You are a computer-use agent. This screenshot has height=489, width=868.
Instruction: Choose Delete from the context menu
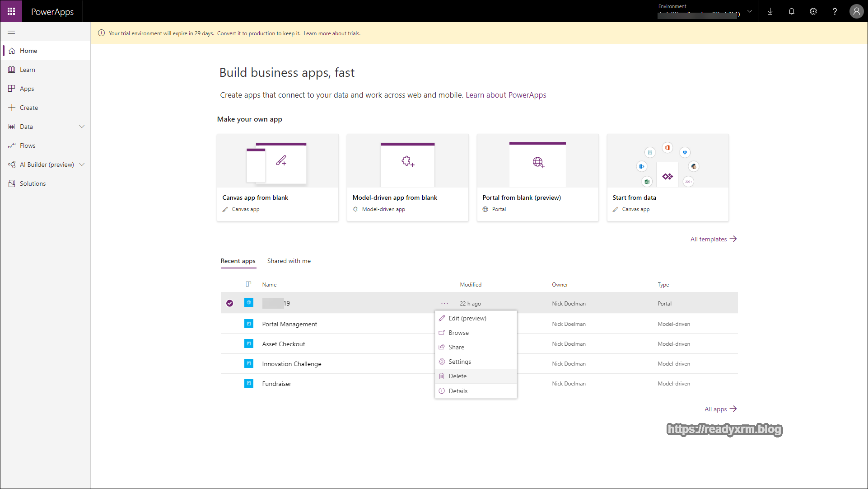click(457, 376)
